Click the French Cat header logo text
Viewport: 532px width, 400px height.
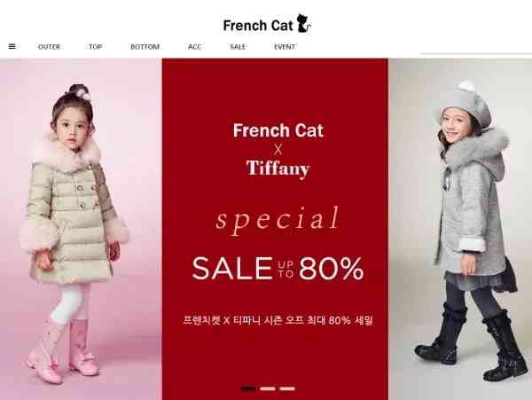(257, 26)
